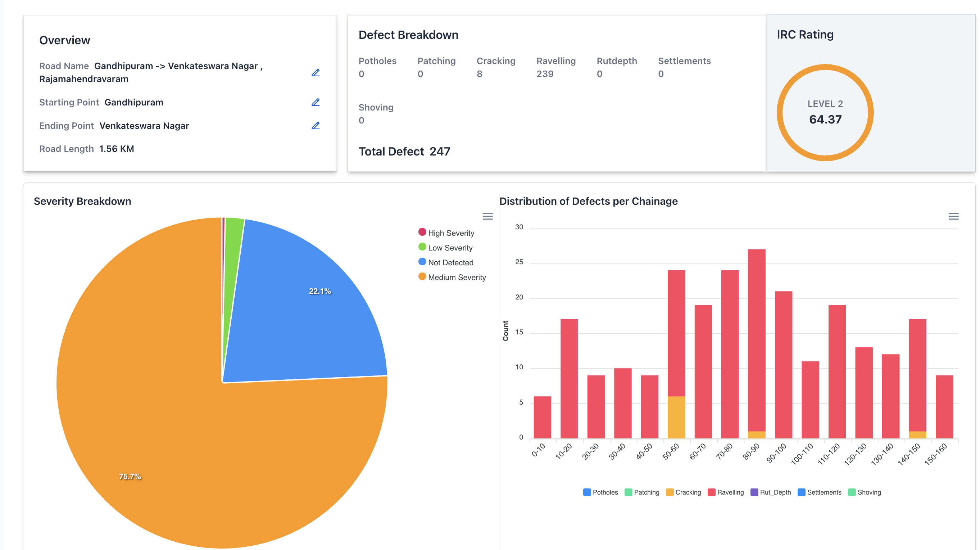Toggle Patching legend marker

click(629, 492)
